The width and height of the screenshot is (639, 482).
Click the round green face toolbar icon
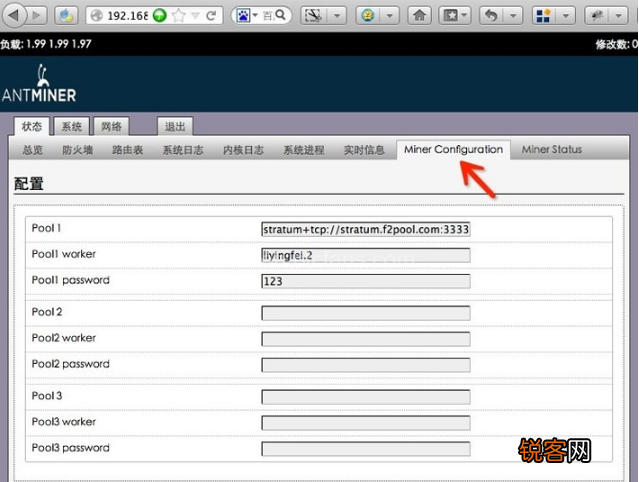[x=368, y=15]
